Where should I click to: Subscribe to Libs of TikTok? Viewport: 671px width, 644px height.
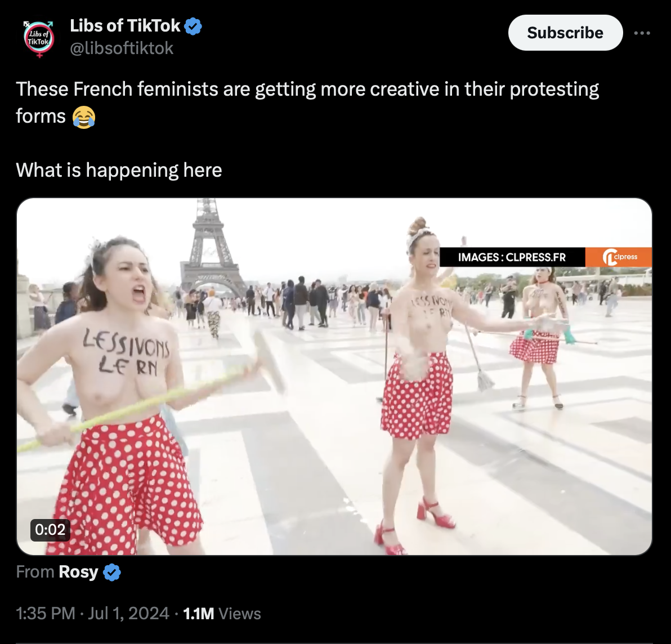565,33
